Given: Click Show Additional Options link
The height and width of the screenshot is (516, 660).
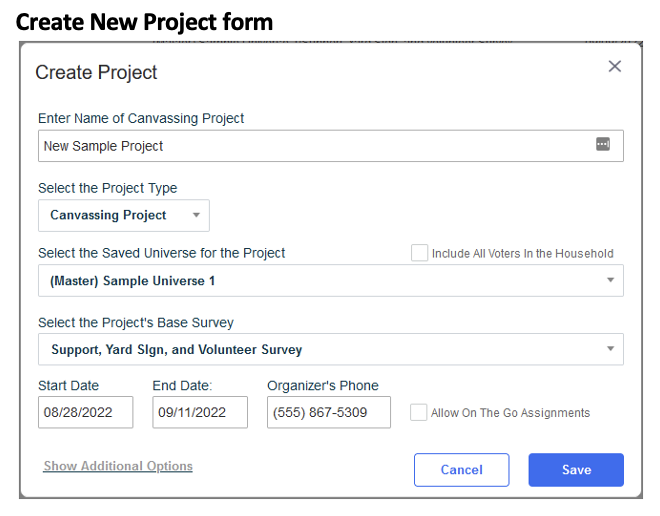Looking at the screenshot, I should 118,466.
